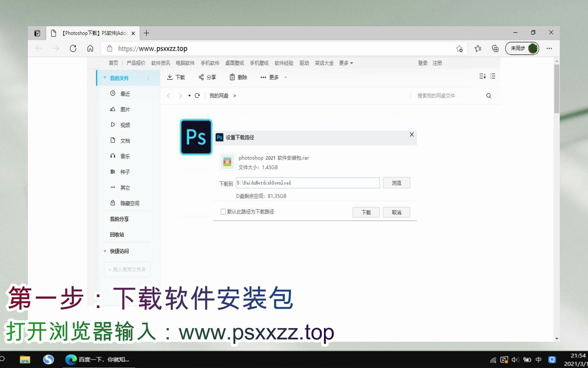Screen dimensions: 588x368
Task: Open 隐藏空间 in the sidebar
Action: point(130,203)
